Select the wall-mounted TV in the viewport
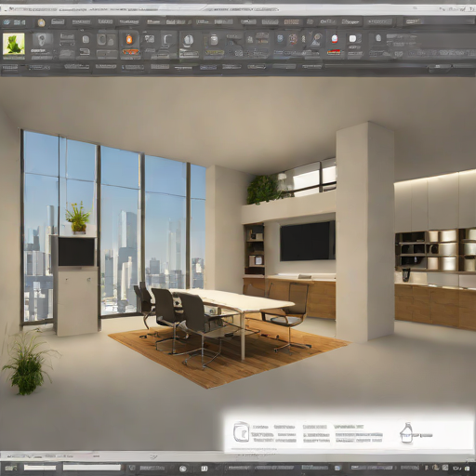Image resolution: width=476 pixels, height=476 pixels. click(308, 241)
